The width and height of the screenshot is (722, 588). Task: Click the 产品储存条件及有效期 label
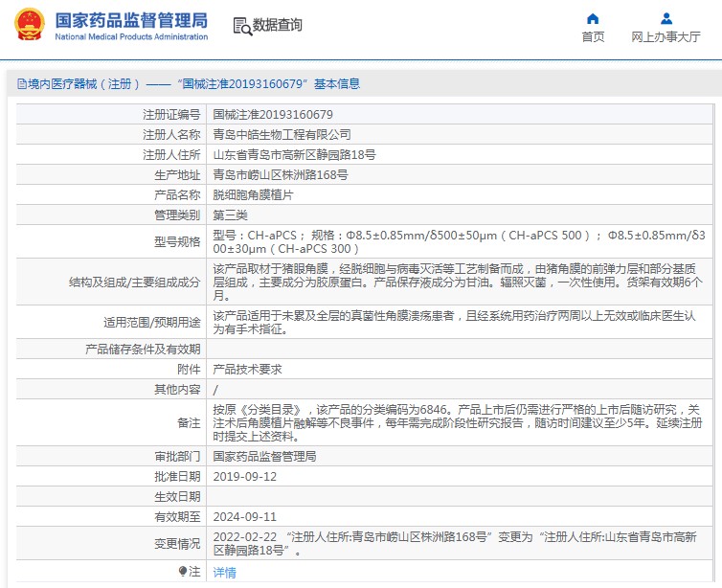pos(143,349)
